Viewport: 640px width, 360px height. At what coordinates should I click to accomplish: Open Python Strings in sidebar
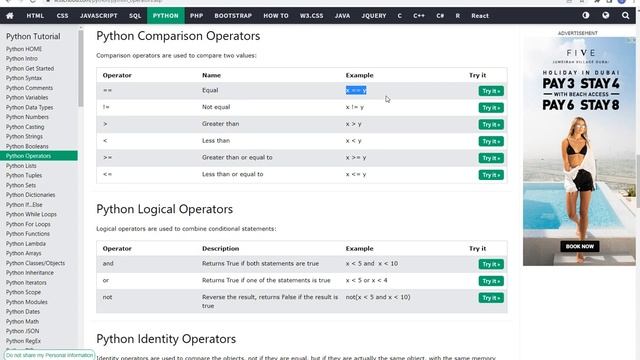point(24,136)
